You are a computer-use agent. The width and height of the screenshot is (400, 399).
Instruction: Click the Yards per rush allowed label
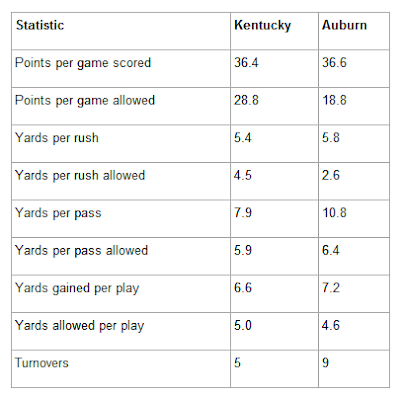(x=80, y=176)
